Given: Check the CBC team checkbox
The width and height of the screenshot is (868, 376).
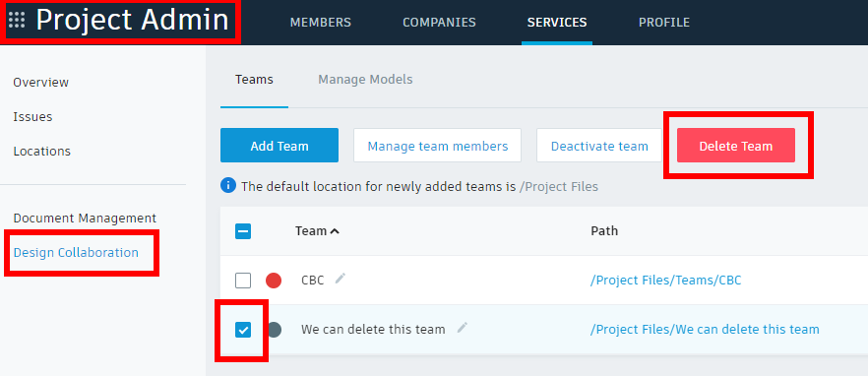Looking at the screenshot, I should pyautogui.click(x=243, y=281).
